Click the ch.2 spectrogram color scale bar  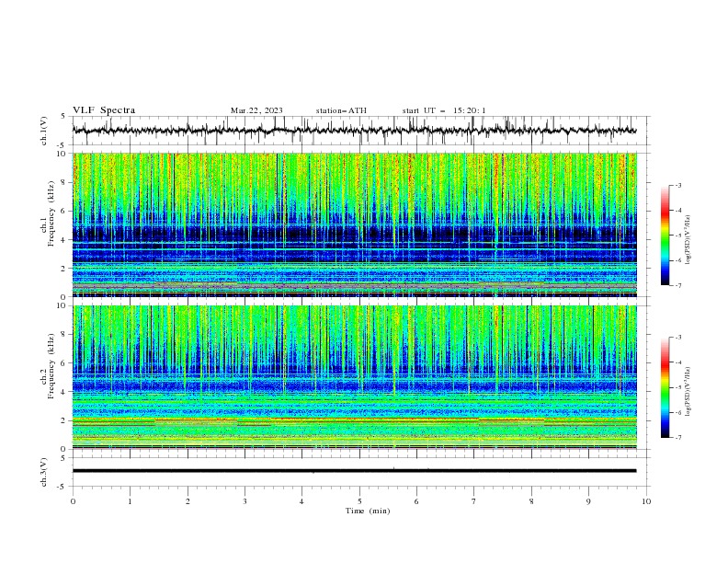(665, 387)
